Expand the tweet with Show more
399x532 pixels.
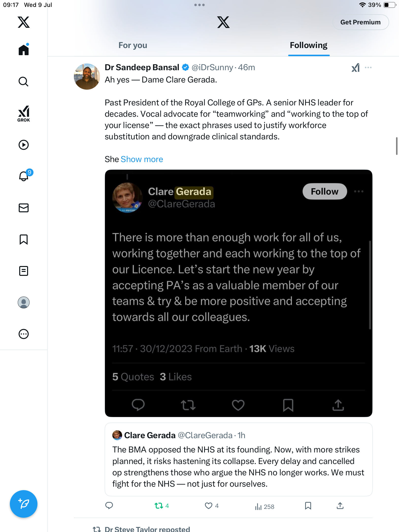tap(142, 159)
